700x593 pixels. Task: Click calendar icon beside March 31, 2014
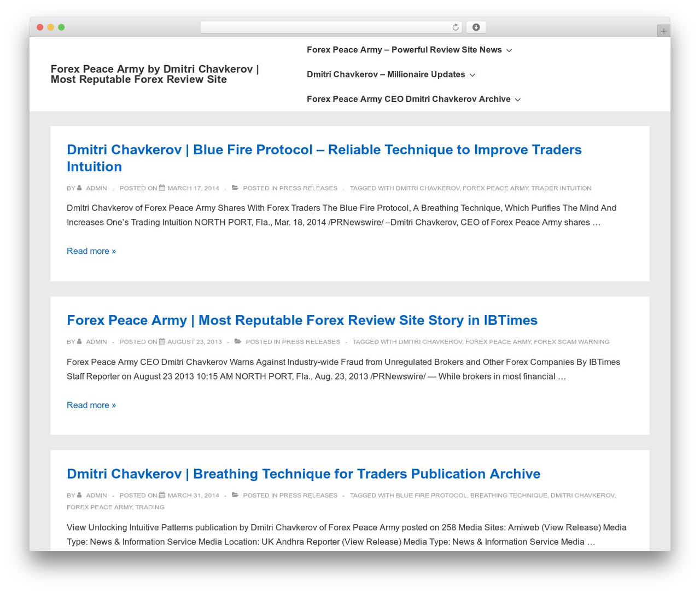(x=162, y=495)
